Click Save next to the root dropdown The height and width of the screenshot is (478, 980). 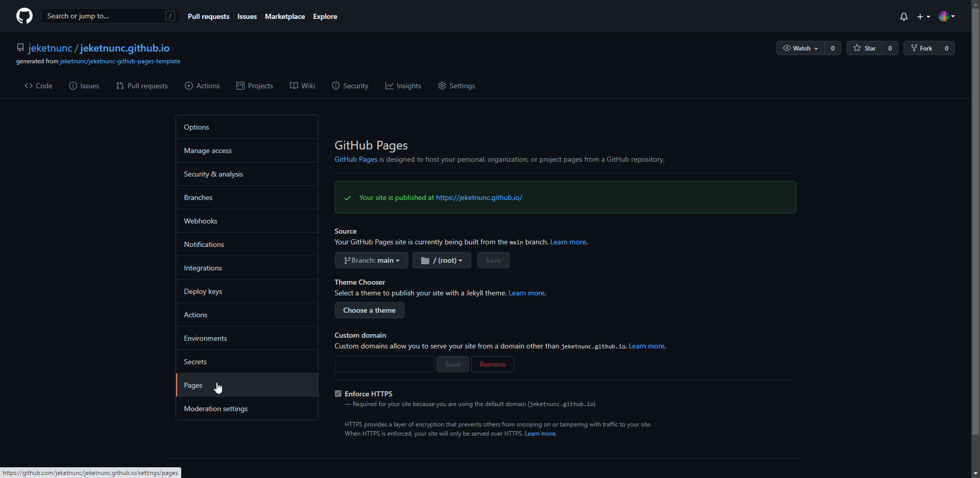pyautogui.click(x=494, y=260)
